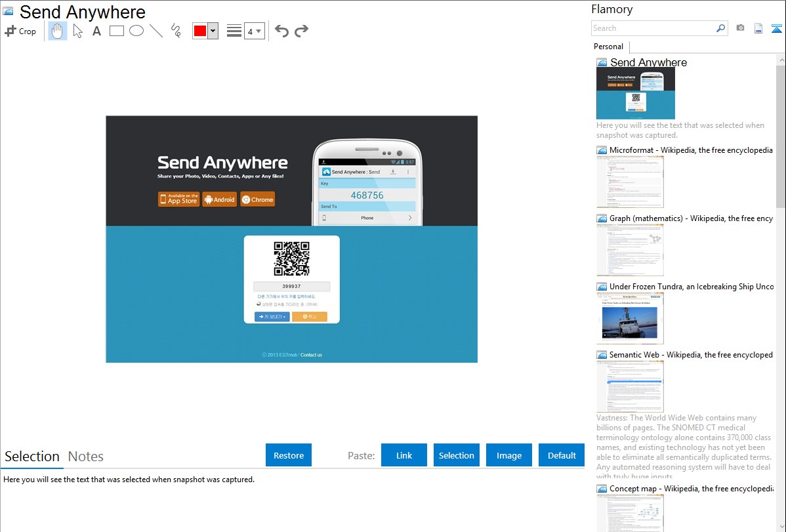The height and width of the screenshot is (532, 786).
Task: Click the 468756 key on phone image
Action: [367, 195]
